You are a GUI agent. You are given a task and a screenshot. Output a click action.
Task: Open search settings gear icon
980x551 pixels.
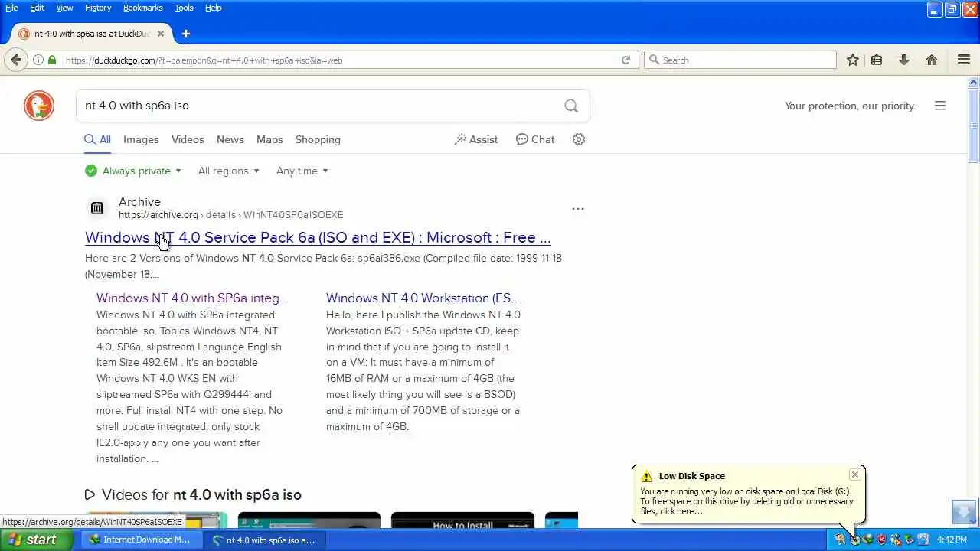[x=579, y=139]
